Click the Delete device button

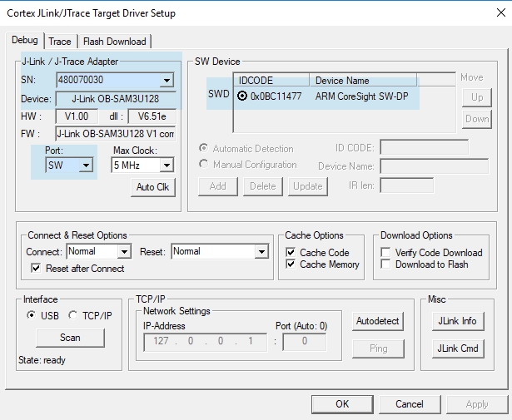[x=263, y=186]
